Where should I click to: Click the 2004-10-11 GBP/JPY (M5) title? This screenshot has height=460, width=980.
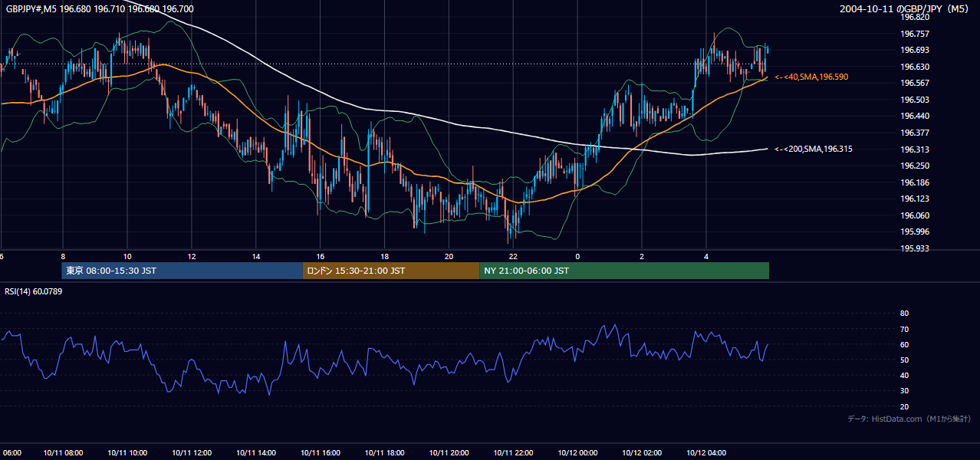905,9
